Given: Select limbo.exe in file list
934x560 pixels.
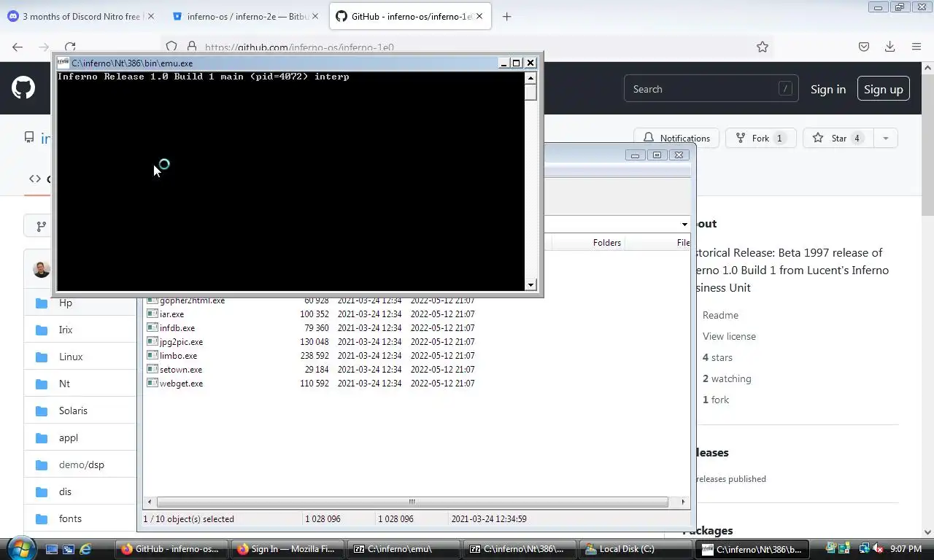Looking at the screenshot, I should pyautogui.click(x=178, y=356).
